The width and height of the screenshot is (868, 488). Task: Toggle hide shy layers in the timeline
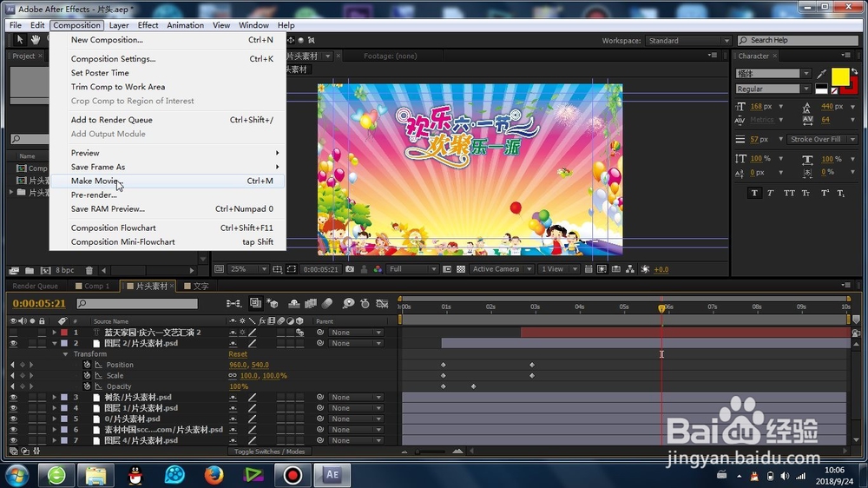click(294, 304)
